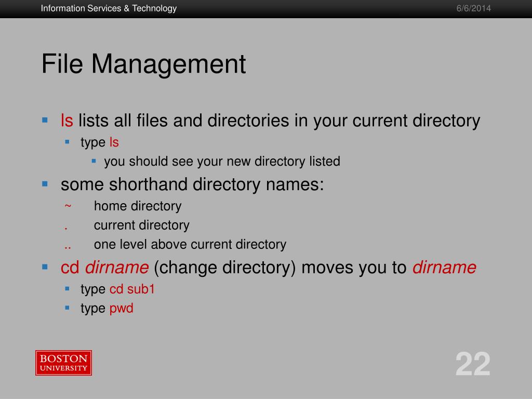The image size is (532, 399).
Task: Click the red 'cd sub1' command text
Action: pos(132,289)
